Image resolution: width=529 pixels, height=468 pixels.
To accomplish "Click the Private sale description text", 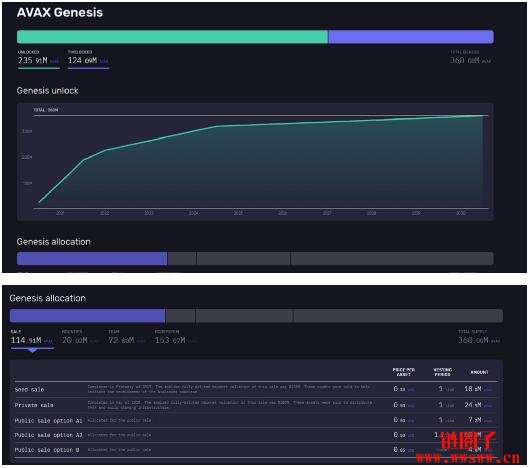I will (230, 405).
